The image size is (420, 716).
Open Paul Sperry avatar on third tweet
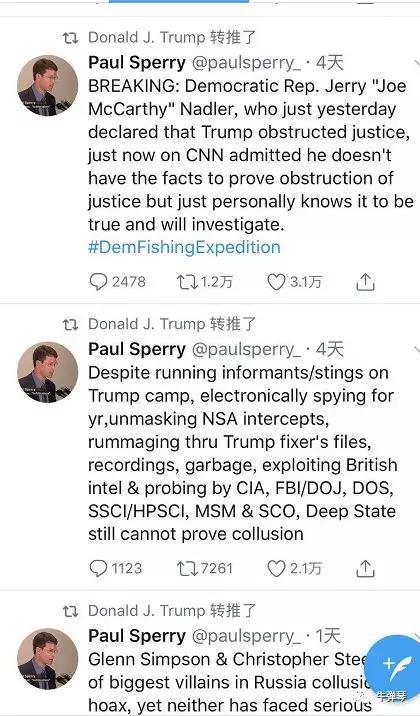click(x=47, y=658)
